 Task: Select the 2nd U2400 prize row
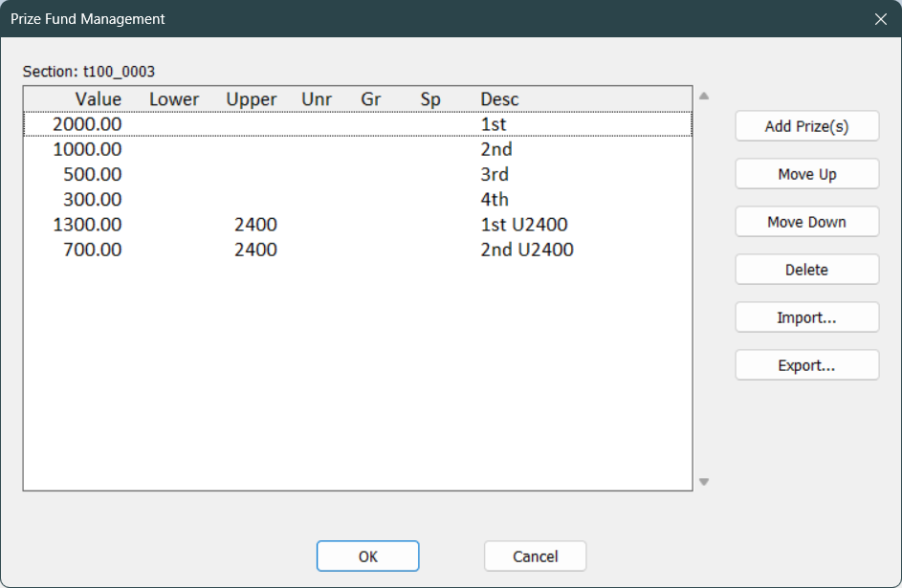pos(358,250)
